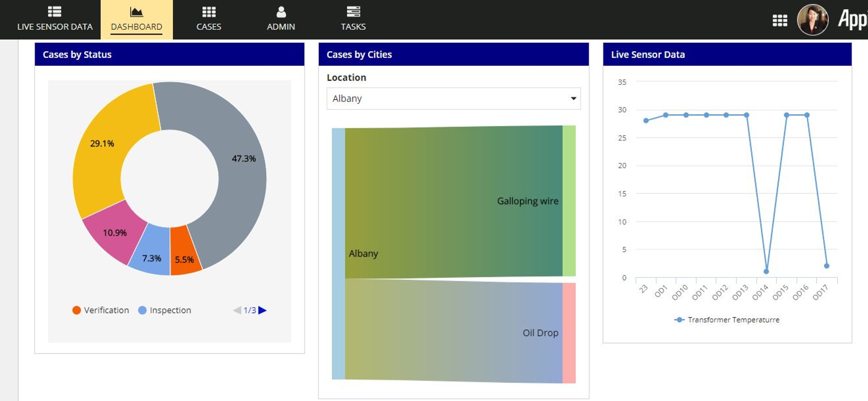Screen dimensions: 868x401
Task: Click the orange Verification legend dot
Action: (76, 310)
